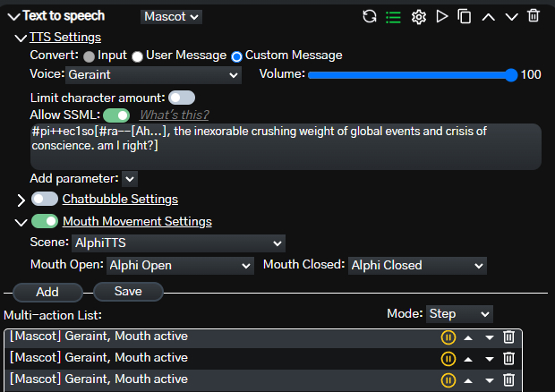Click the Save button
The image size is (555, 392).
point(128,292)
